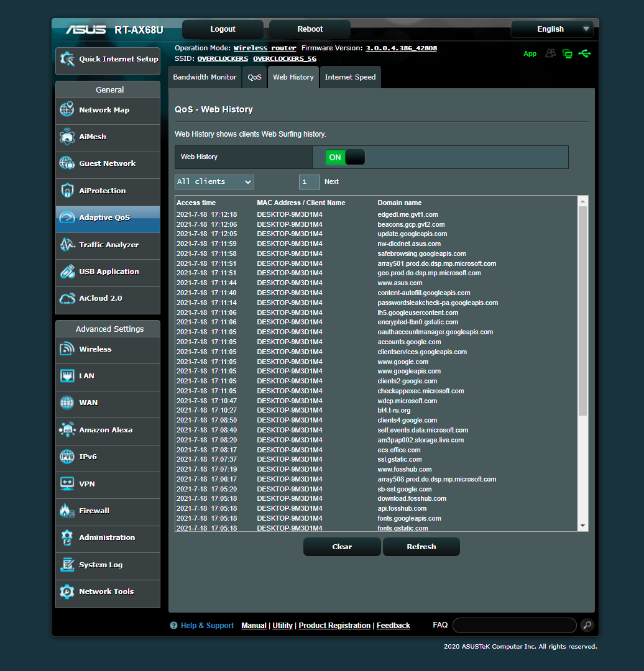Switch to the Bandwidth Monitor tab
644x671 pixels.
[205, 77]
